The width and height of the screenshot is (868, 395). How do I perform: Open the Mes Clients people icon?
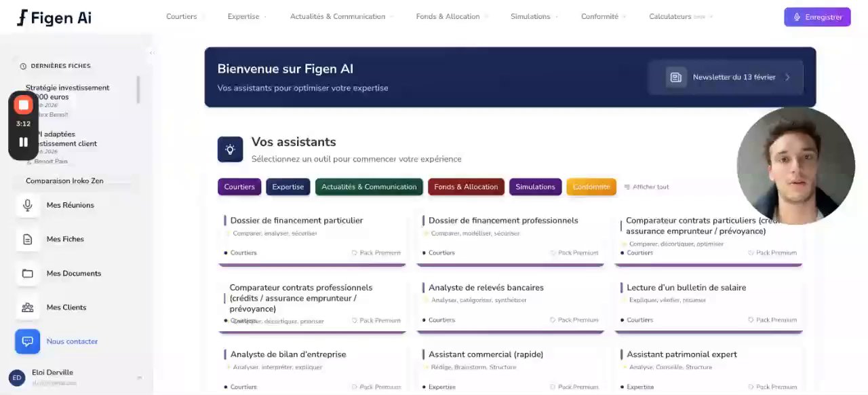pos(28,307)
